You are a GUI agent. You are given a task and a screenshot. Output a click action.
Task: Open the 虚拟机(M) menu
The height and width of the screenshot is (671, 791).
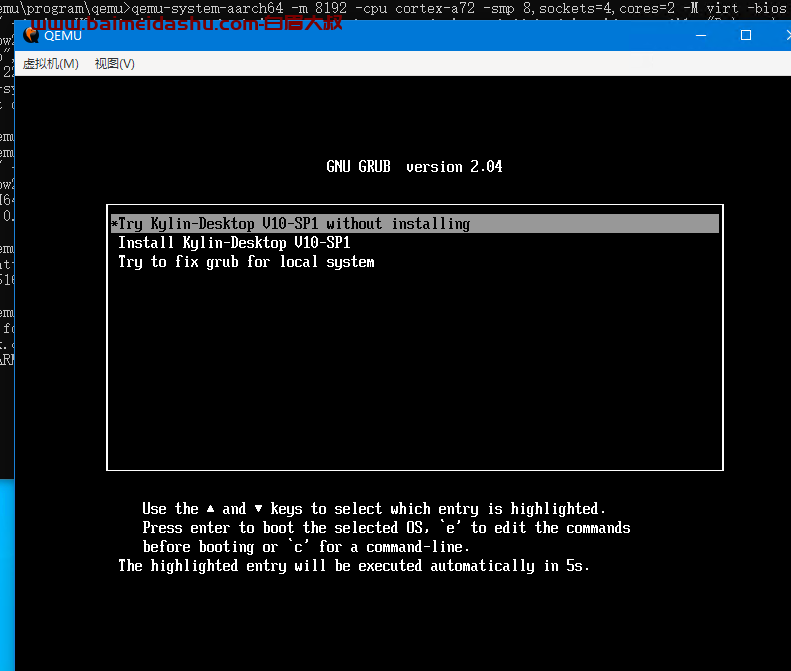coord(50,64)
